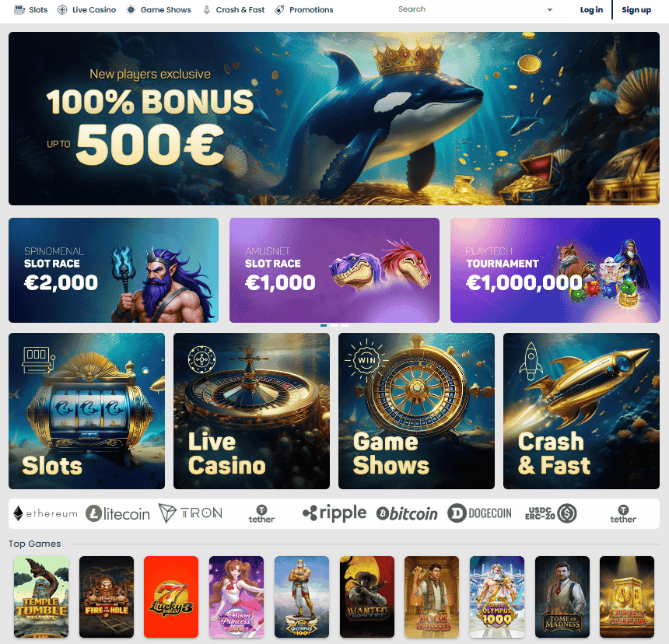Open the Spinomenal Slot Race €2,000 banner
The width and height of the screenshot is (669, 644).
click(114, 270)
